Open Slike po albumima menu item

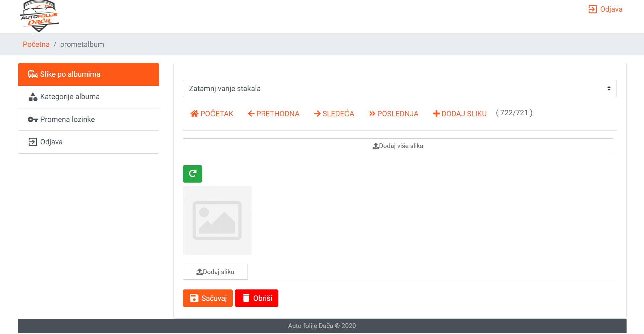89,74
